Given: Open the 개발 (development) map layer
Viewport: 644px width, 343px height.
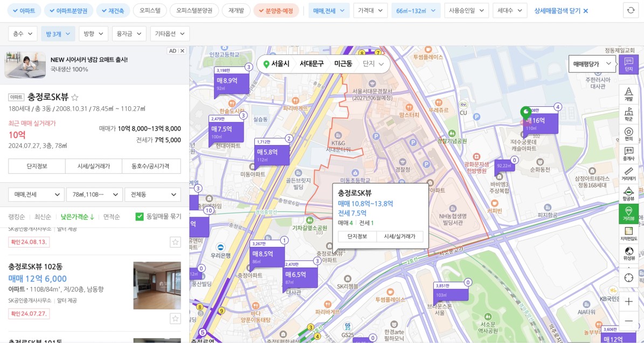Looking at the screenshot, I should pos(628,94).
